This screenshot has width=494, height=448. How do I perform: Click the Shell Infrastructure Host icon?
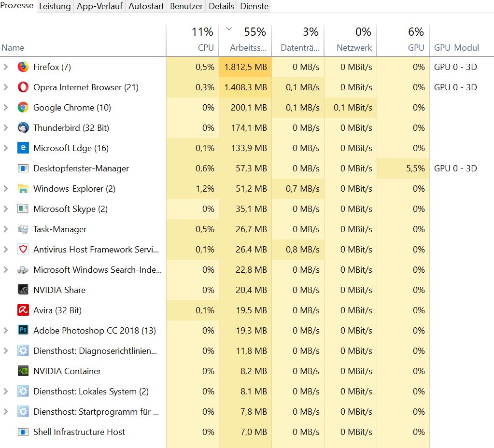[23, 432]
